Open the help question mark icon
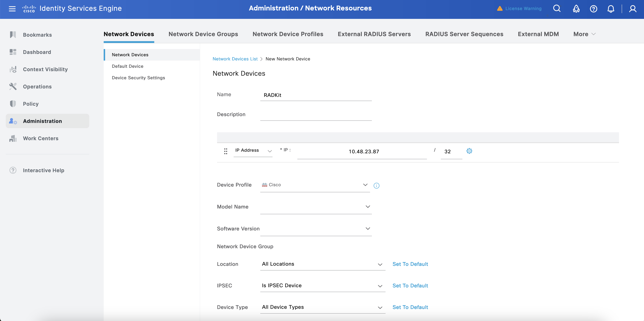This screenshot has width=644, height=321. (x=593, y=9)
